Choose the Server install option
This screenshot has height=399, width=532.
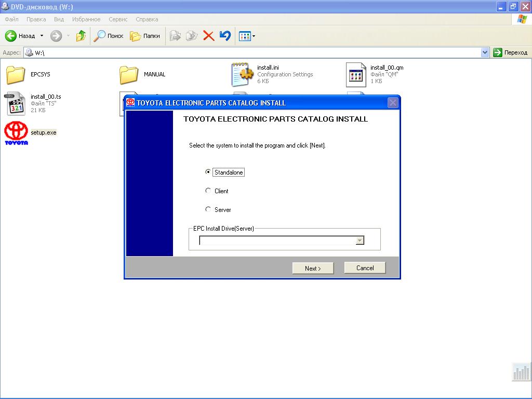[x=208, y=209]
